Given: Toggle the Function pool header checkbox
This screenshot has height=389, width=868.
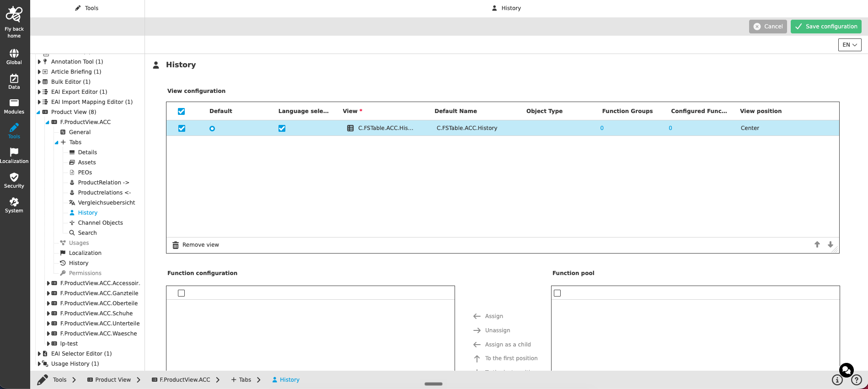Looking at the screenshot, I should [557, 293].
